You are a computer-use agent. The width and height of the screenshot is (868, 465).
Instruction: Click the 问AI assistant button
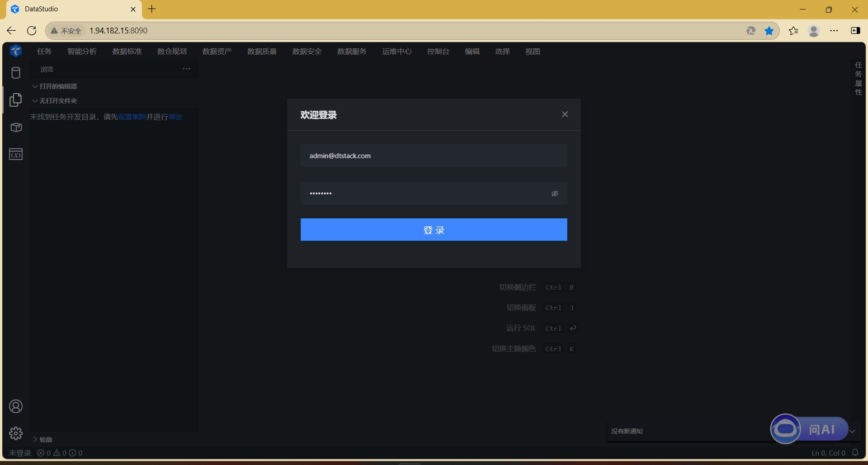click(809, 429)
